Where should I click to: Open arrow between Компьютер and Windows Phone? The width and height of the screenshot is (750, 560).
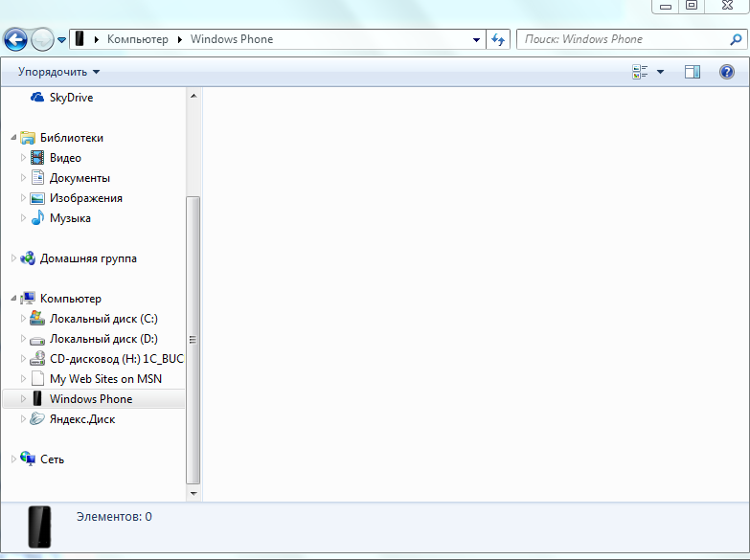[180, 39]
